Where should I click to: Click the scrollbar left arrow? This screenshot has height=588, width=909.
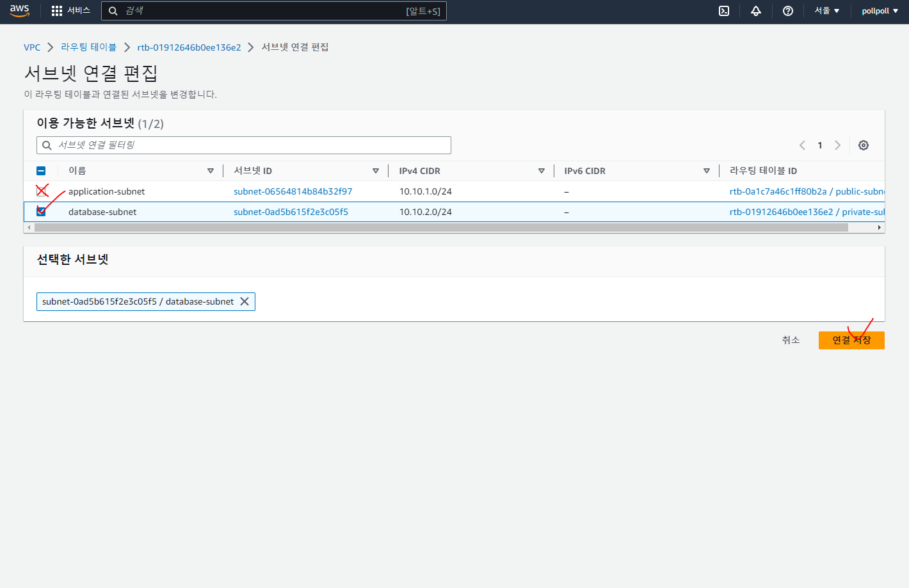coord(29,228)
